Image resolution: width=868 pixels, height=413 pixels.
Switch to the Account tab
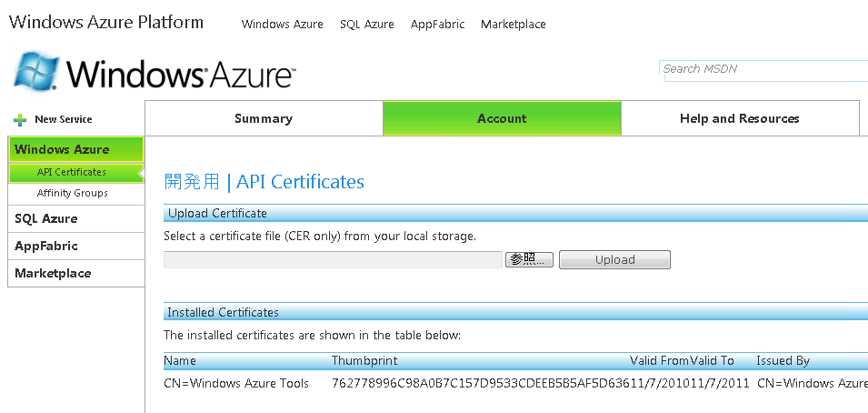(502, 118)
